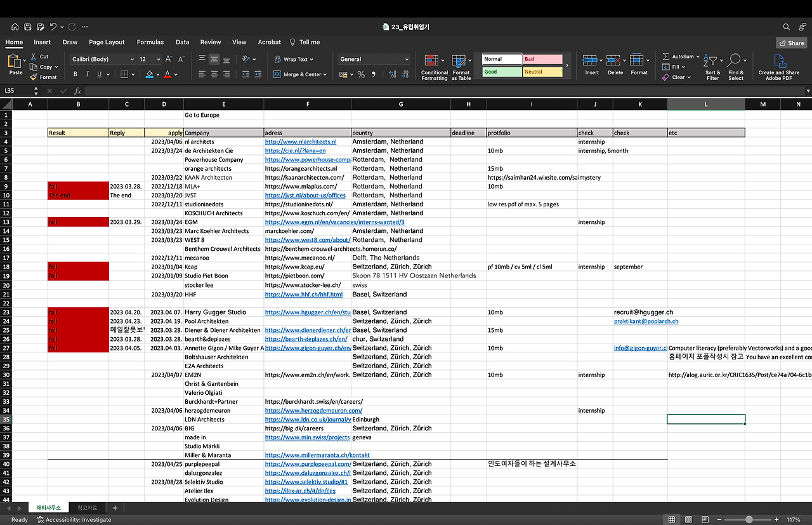The width and height of the screenshot is (812, 525).
Task: Click the Undo arrow icon
Action: 53,27
